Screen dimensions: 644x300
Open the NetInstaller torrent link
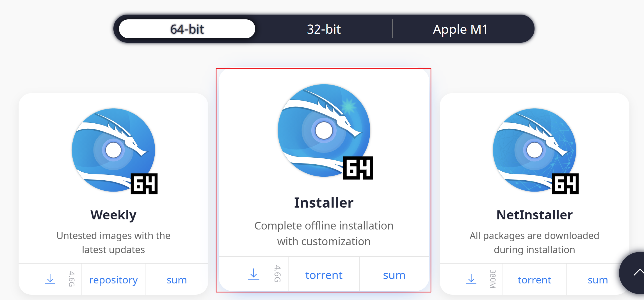(x=535, y=280)
